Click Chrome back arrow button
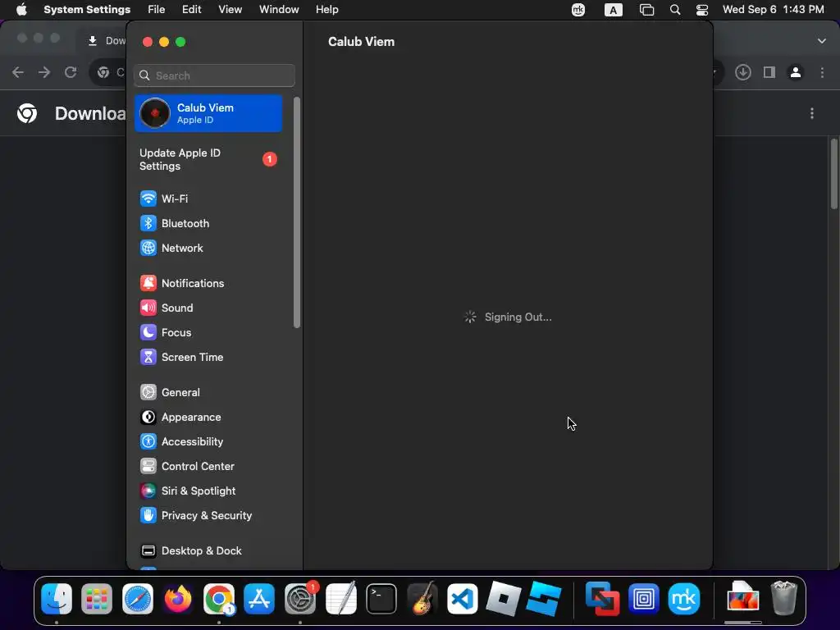Image resolution: width=840 pixels, height=630 pixels. click(x=18, y=72)
